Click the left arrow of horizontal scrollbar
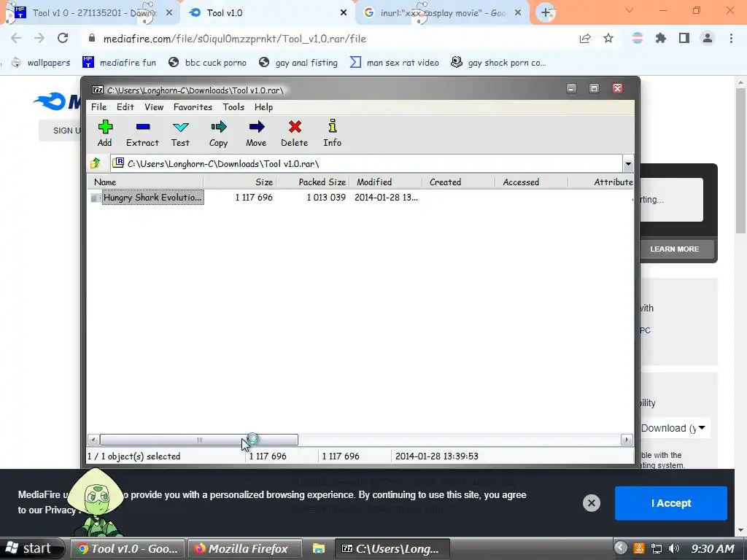 pos(93,440)
